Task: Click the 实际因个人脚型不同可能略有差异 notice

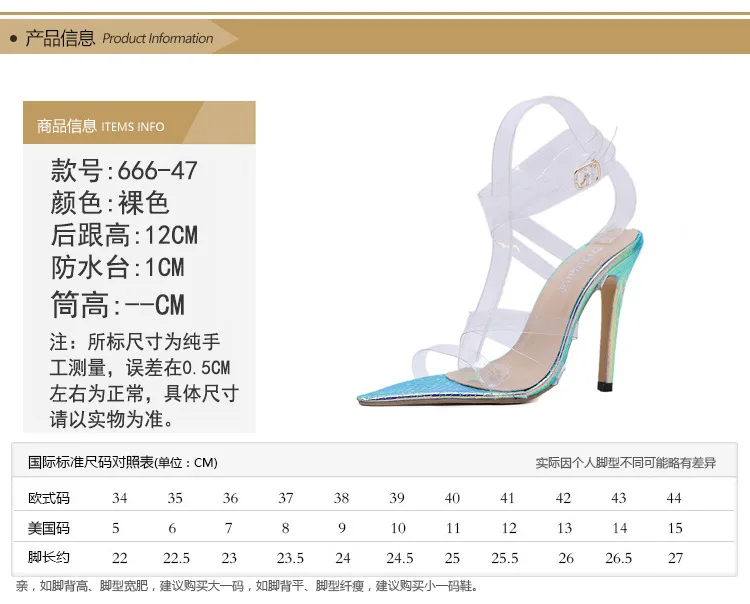Action: (626, 463)
